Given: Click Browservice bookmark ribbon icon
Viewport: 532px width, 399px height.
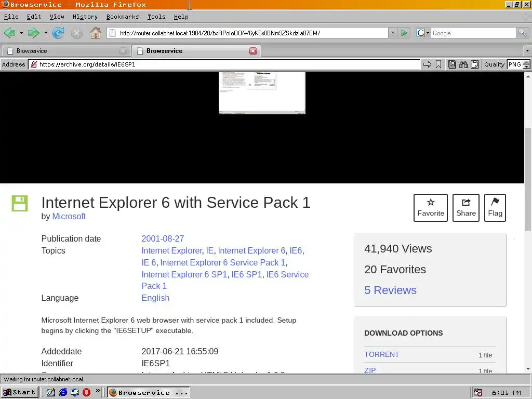Looking at the screenshot, I should pos(438,64).
